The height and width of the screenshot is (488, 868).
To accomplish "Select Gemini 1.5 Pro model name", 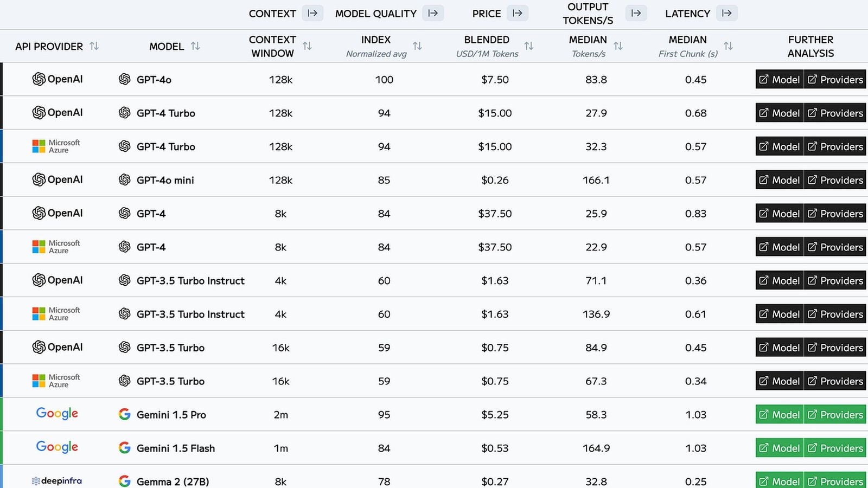I will point(171,415).
